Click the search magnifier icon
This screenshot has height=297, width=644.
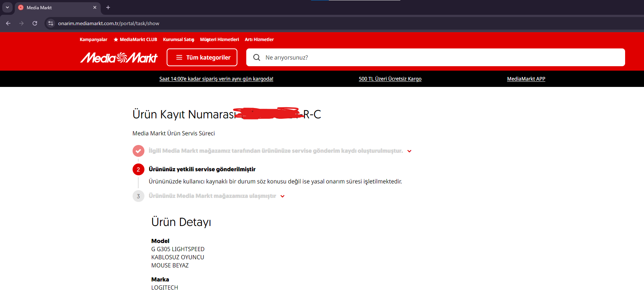click(x=257, y=57)
